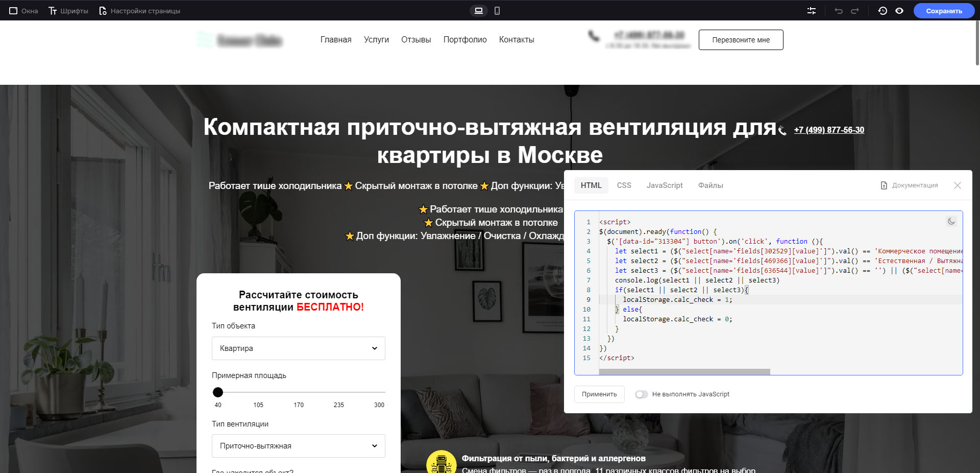
Task: Open the Тип вентиляции Приточно-вытяжная dropdown
Action: point(299,446)
